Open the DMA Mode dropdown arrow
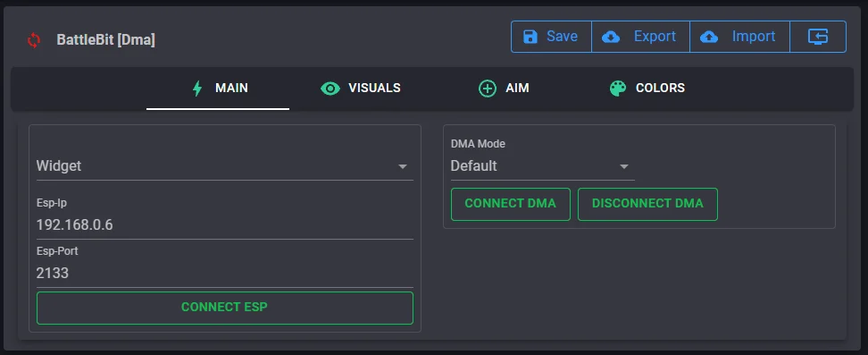 624,166
